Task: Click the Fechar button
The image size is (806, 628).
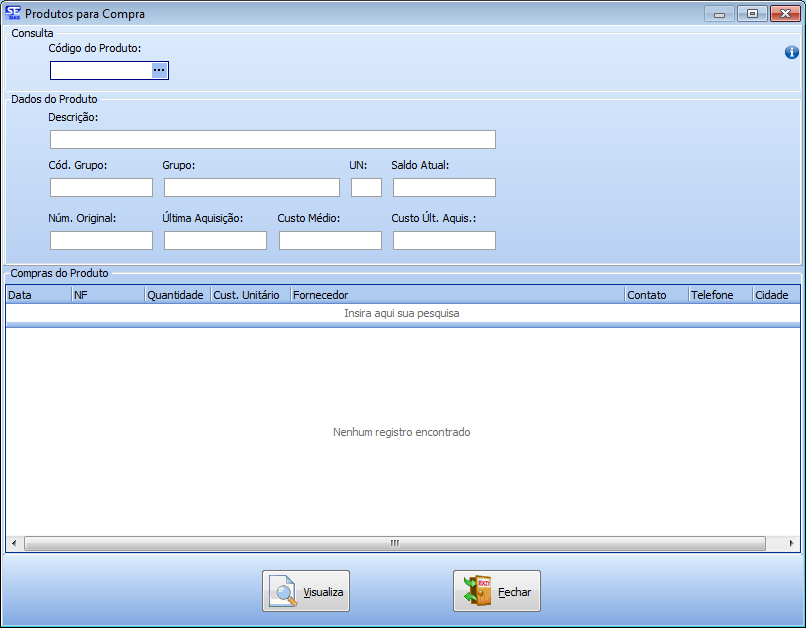Action: click(497, 591)
